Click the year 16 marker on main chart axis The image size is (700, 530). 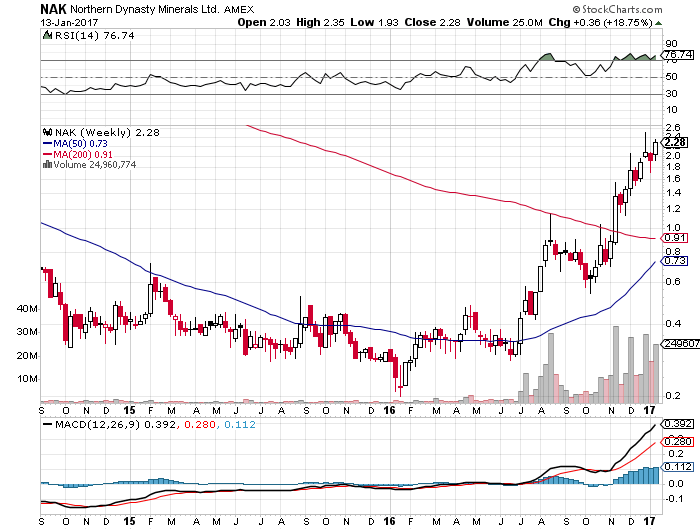(390, 410)
